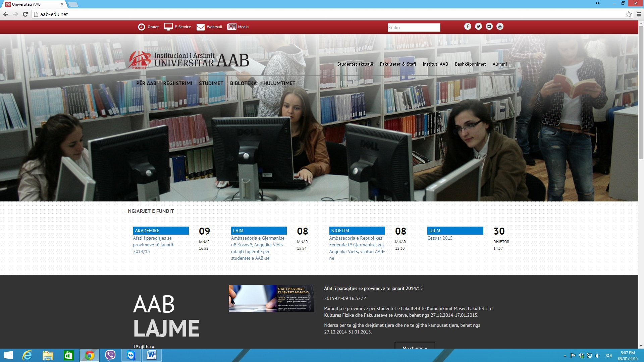
Task: Open the exam deadline news thumbnail
Action: click(x=271, y=298)
